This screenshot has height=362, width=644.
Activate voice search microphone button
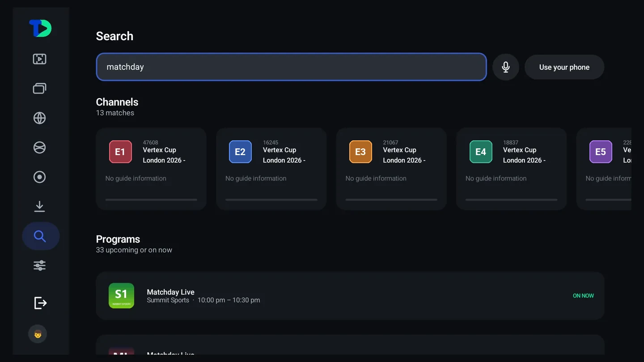[506, 67]
